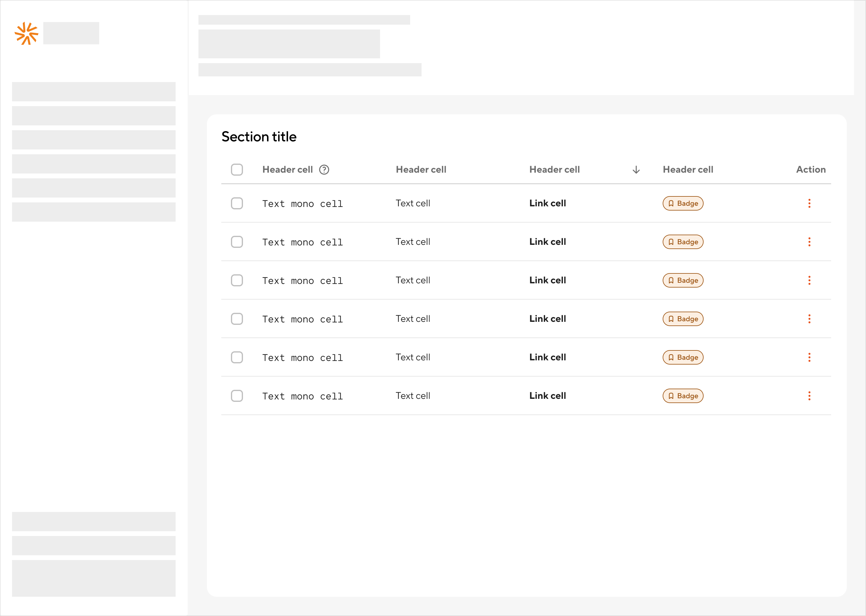Open the Link cell in the third row

(x=548, y=280)
